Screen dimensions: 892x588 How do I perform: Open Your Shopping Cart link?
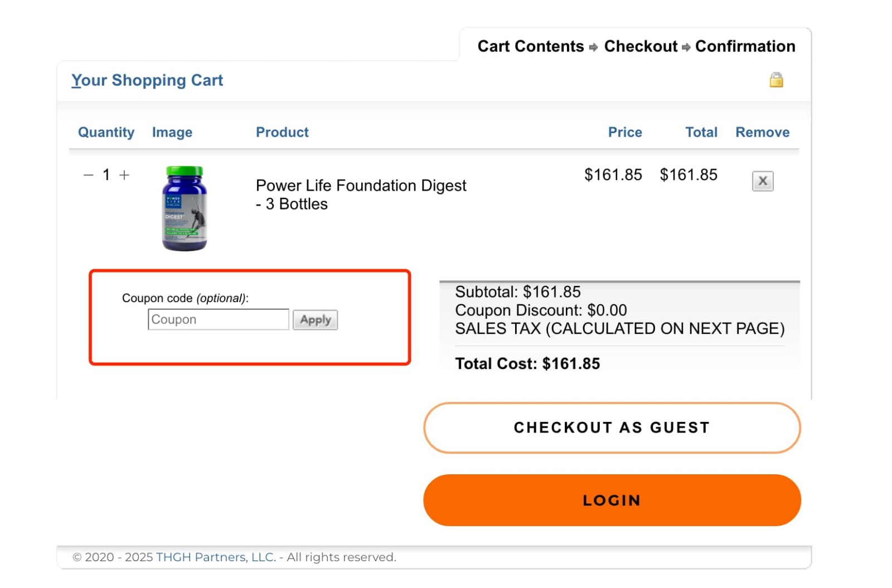[147, 80]
